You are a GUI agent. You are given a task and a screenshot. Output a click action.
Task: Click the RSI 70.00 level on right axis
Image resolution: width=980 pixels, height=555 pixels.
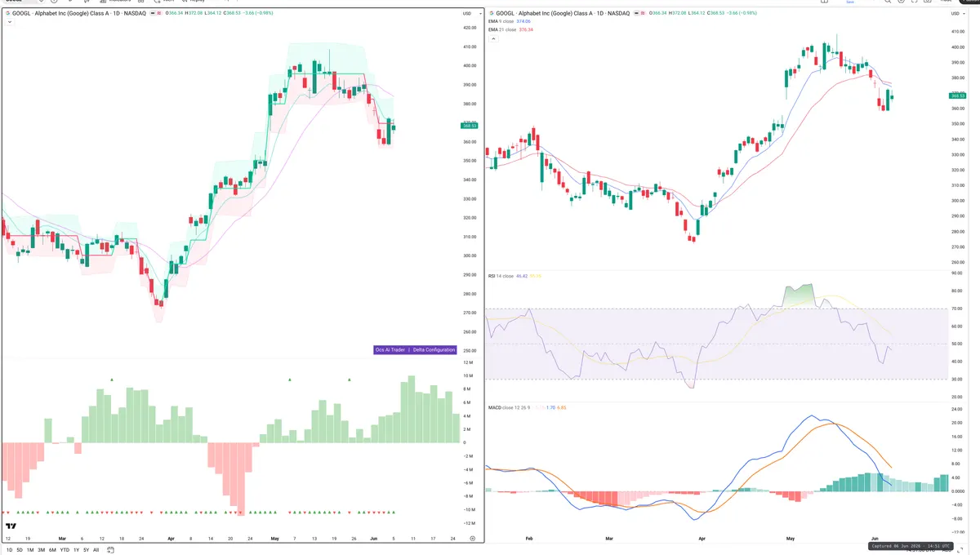point(955,309)
